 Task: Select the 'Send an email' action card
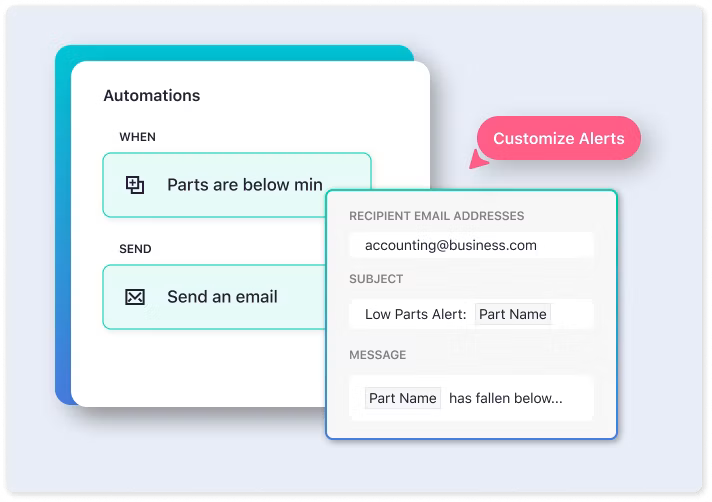(214, 297)
